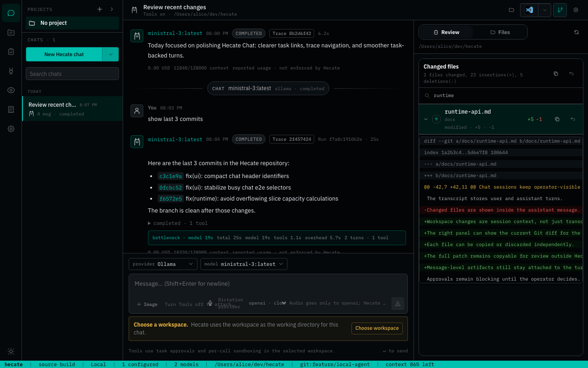
Task: Copy the full patch of Changed files
Action: 556,74
